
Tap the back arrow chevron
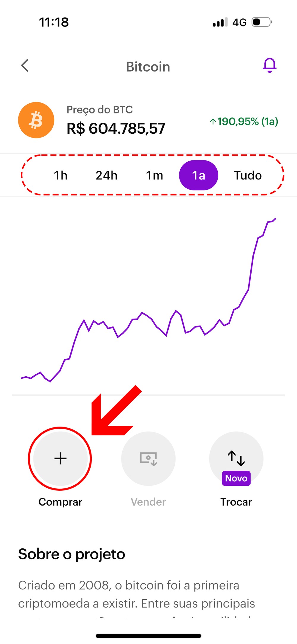(x=25, y=66)
